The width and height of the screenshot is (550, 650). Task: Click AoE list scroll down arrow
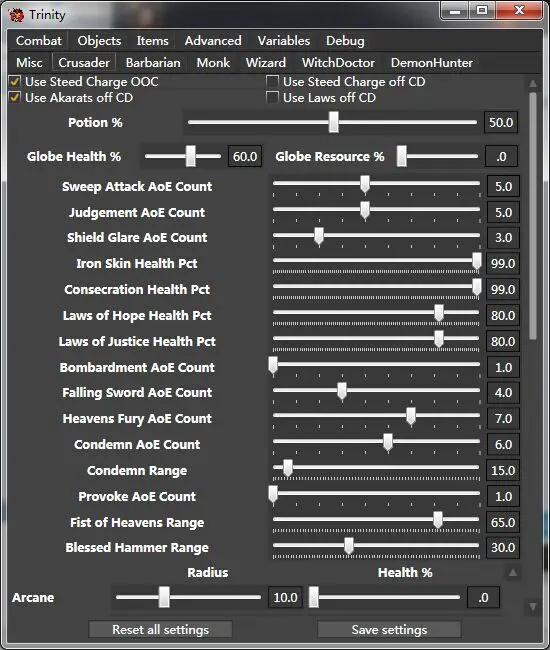(533, 607)
